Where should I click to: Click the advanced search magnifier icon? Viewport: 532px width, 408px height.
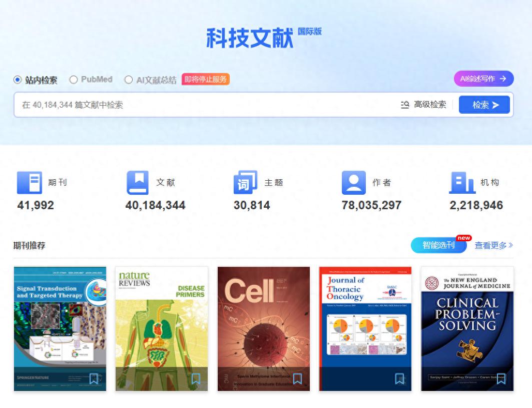tap(405, 105)
